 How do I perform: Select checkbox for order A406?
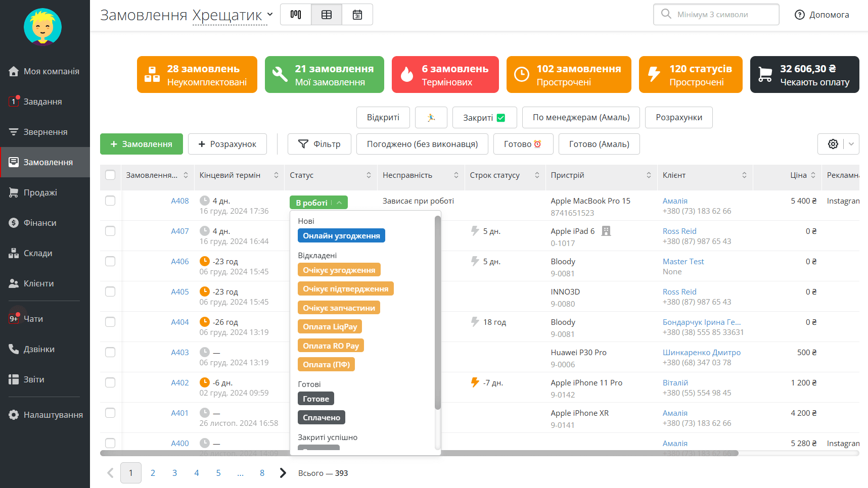tap(110, 261)
